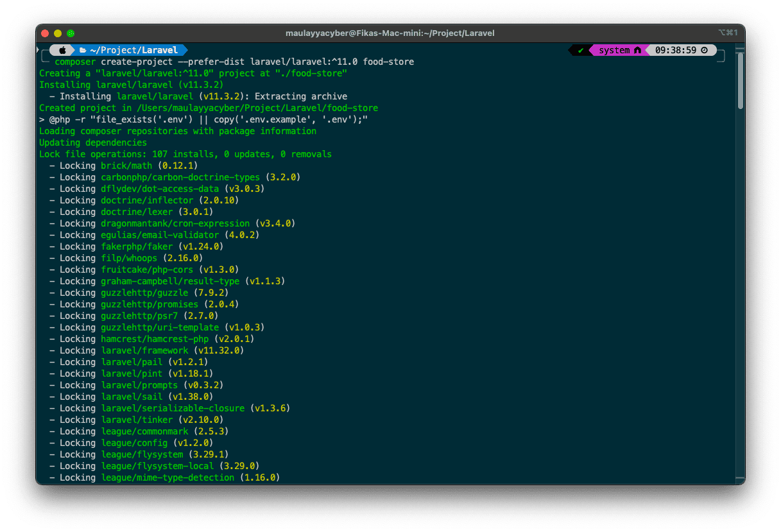Click the composer create-project command line
Image resolution: width=781 pixels, height=532 pixels.
coord(234,62)
